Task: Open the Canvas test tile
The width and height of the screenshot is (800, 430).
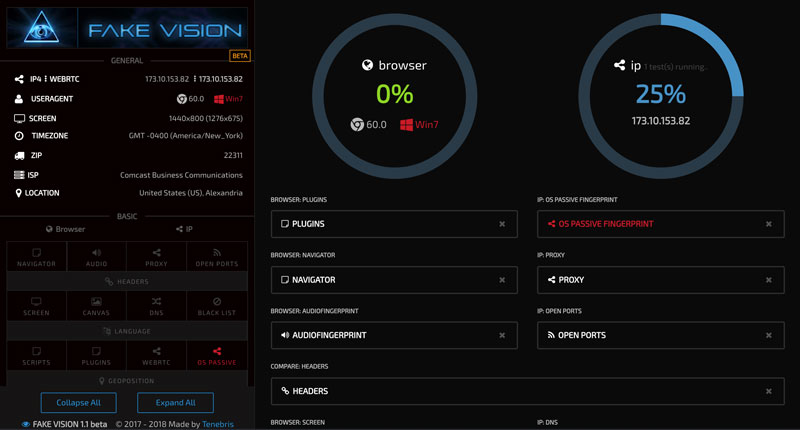Action: (x=96, y=306)
